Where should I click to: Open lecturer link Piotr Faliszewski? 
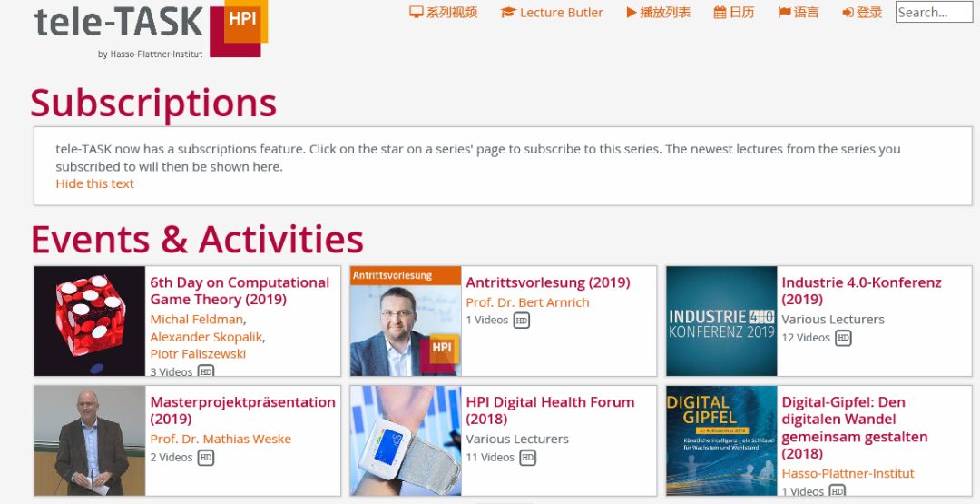coord(198,354)
